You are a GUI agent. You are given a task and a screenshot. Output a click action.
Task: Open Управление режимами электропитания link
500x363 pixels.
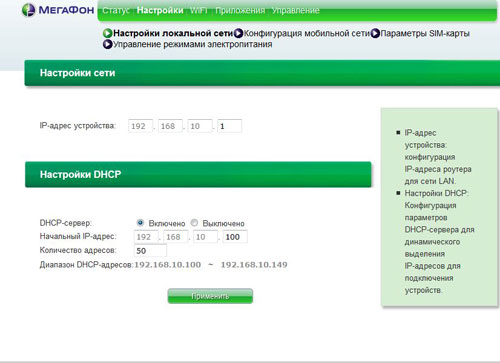tap(193, 44)
